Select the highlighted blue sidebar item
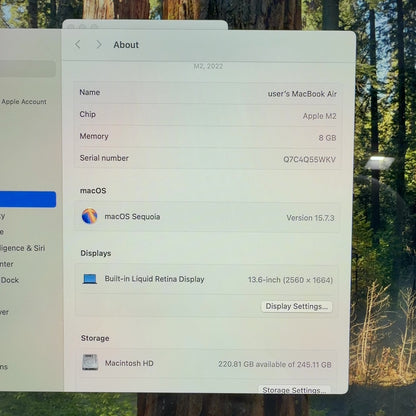This screenshot has height=416, width=416. pos(28,199)
